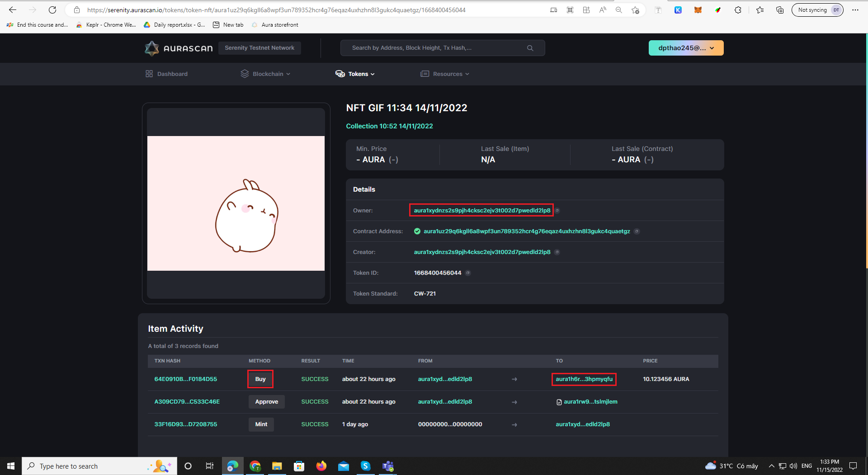Switch to the Dashboard section
868x475 pixels.
[172, 74]
